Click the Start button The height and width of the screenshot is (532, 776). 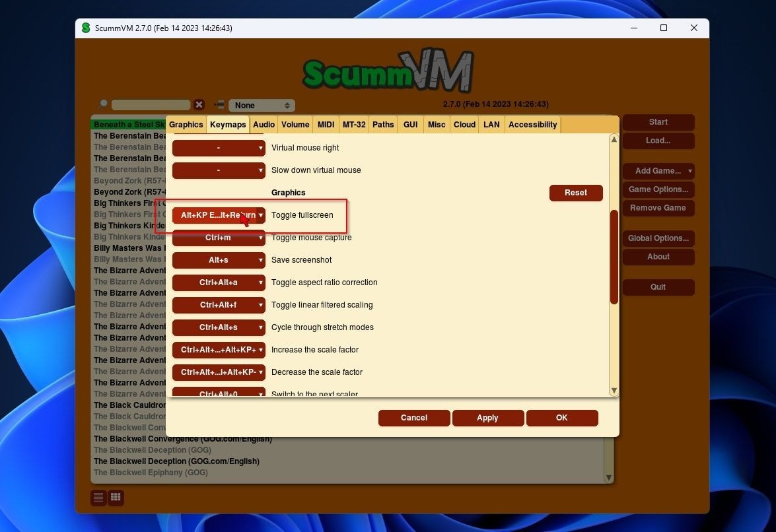coord(658,122)
